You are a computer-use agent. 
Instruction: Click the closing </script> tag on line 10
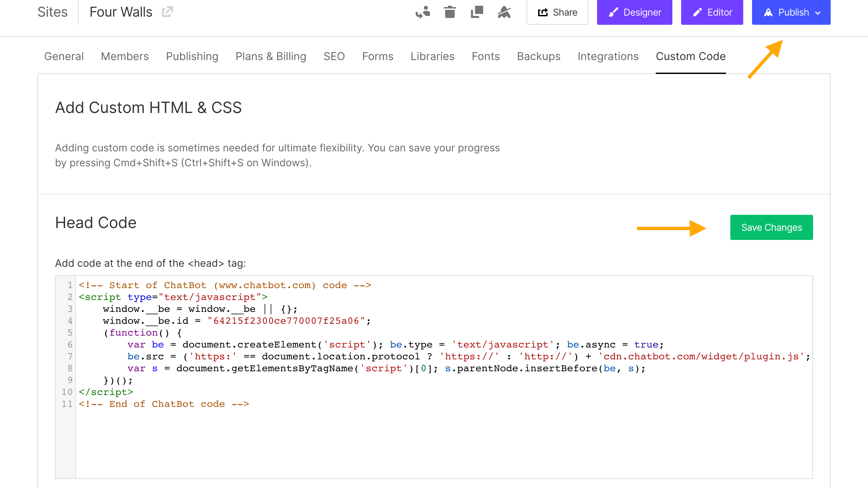[x=106, y=392]
